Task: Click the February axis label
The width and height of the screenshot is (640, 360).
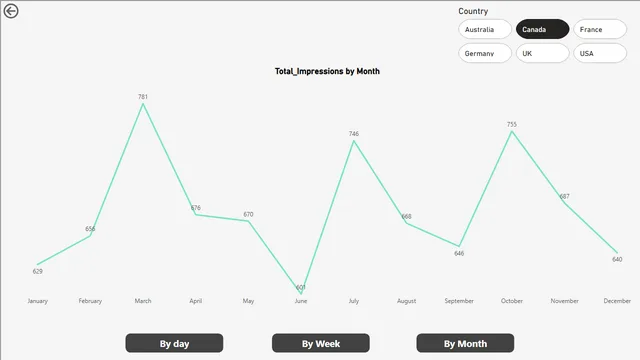Action: pos(90,301)
